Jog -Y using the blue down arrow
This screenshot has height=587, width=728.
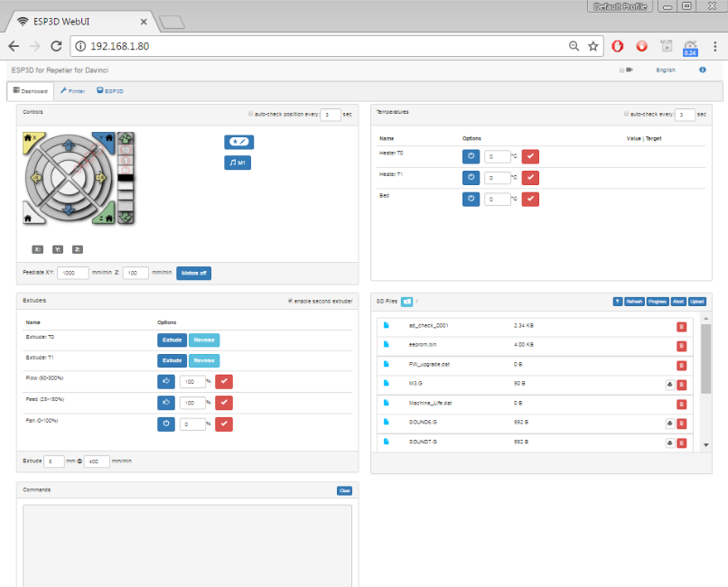[69, 210]
